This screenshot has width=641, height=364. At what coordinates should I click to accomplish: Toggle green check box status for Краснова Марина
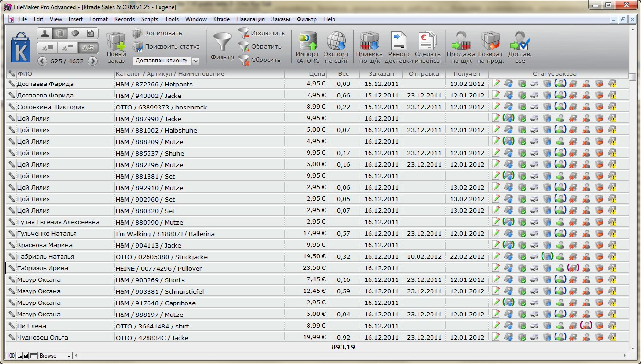521,245
